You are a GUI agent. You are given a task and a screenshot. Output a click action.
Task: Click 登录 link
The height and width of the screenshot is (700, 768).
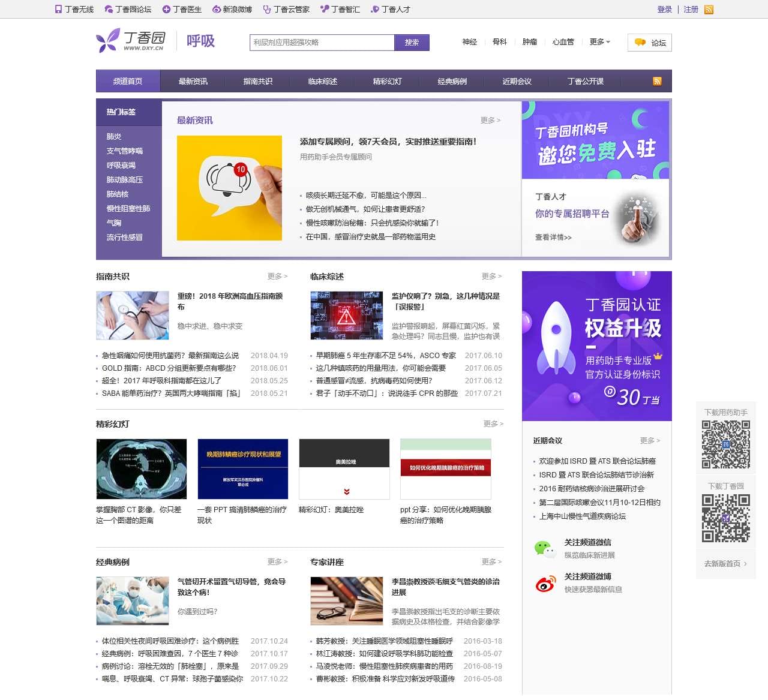pyautogui.click(x=665, y=9)
